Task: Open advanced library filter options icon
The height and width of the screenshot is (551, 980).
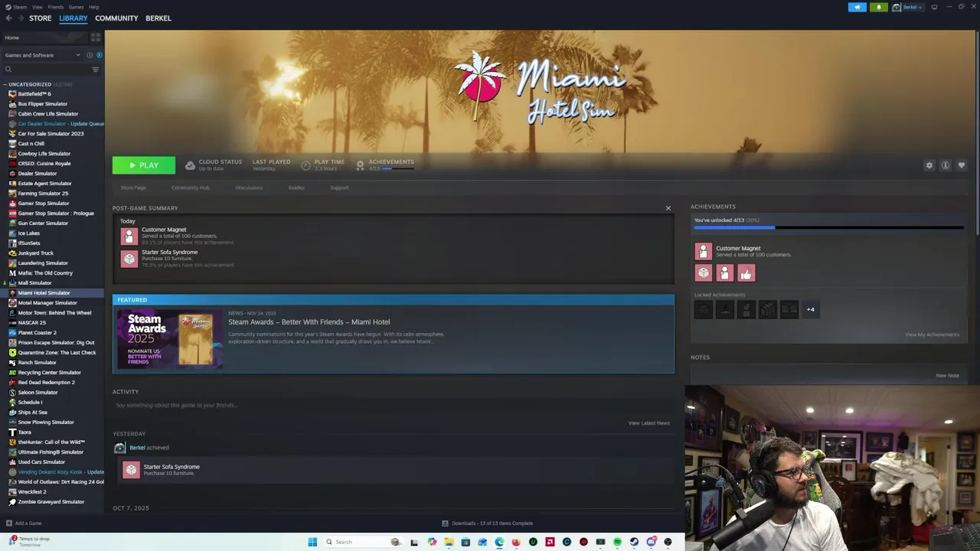Action: [96, 70]
